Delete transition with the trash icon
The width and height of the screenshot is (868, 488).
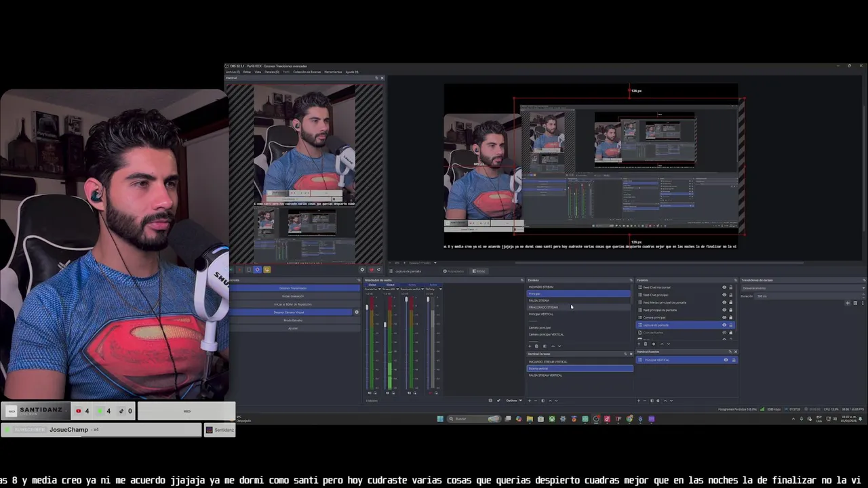855,303
